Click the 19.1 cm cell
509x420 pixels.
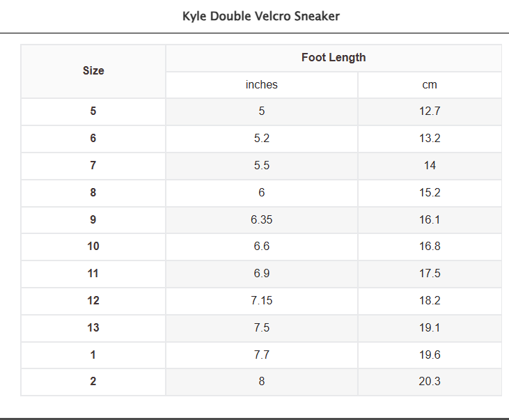pos(430,328)
